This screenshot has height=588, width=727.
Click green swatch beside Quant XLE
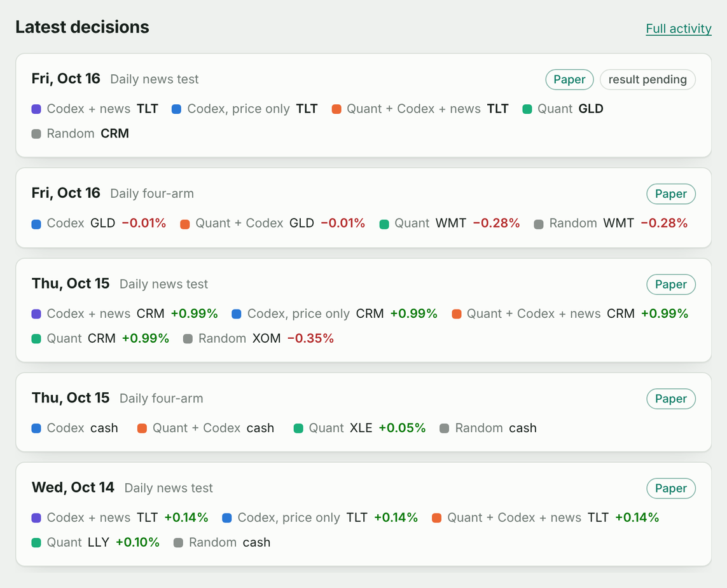click(298, 428)
